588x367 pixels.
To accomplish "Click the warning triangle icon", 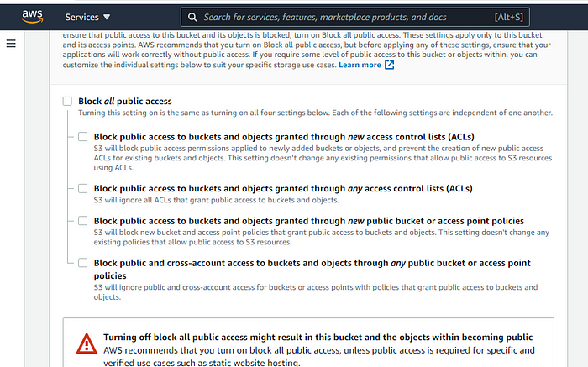I will tap(87, 343).
